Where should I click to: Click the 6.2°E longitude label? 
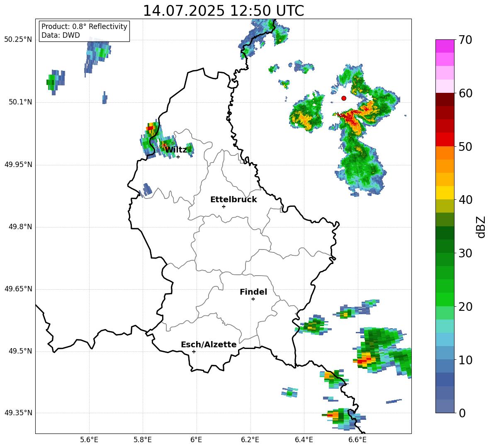[x=250, y=440]
